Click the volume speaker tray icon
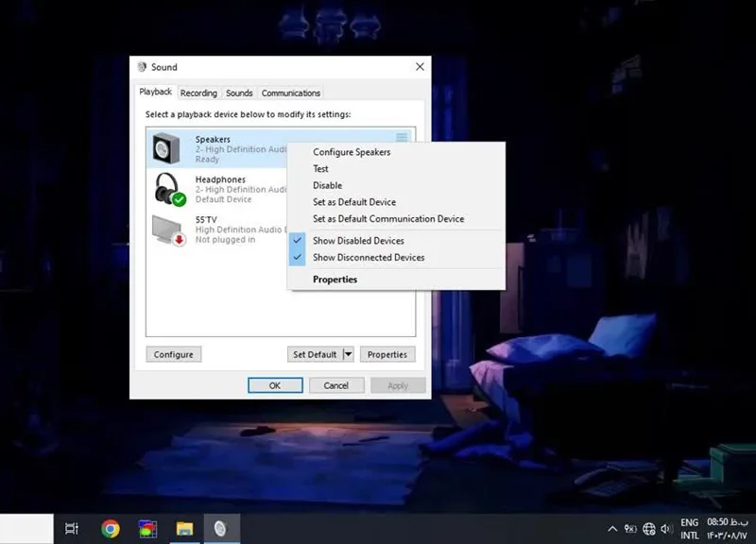 667,529
